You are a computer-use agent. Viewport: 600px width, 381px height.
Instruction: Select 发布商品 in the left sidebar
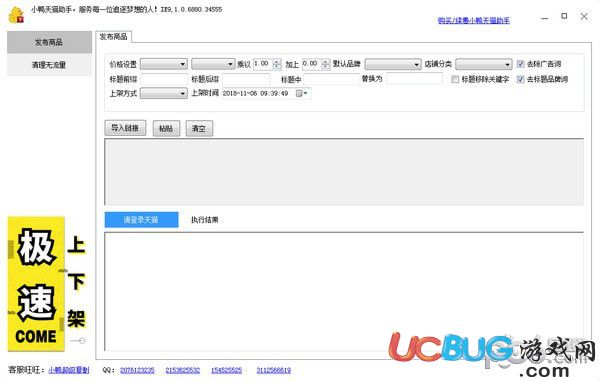click(49, 42)
